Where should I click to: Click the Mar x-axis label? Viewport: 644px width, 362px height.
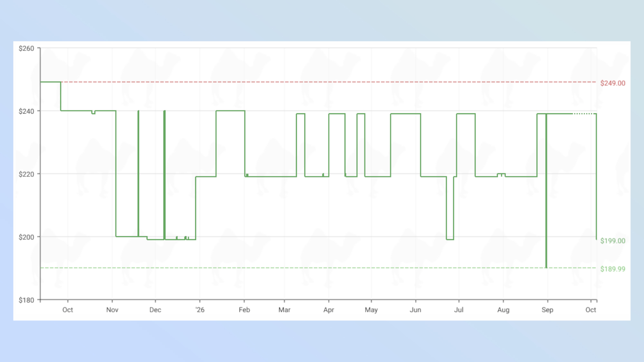click(x=284, y=310)
